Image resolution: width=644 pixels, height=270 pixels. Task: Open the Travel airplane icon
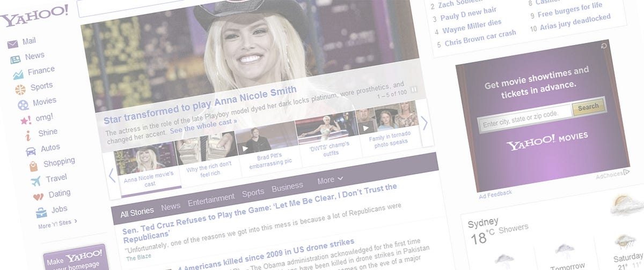click(x=36, y=181)
